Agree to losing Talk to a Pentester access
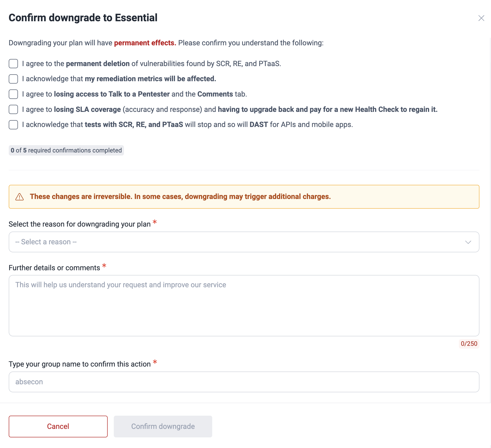Screen dimensions: 491x448 pos(13,94)
